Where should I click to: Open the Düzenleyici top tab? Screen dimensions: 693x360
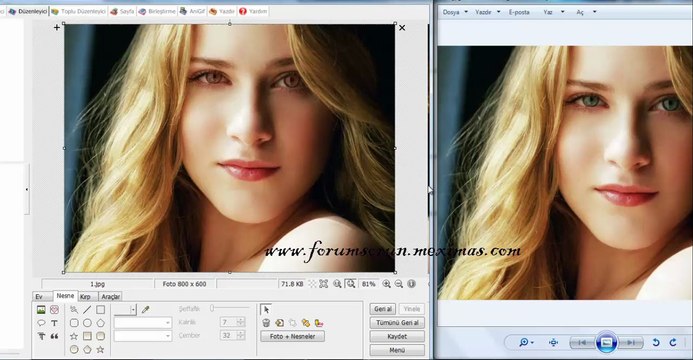(x=28, y=11)
